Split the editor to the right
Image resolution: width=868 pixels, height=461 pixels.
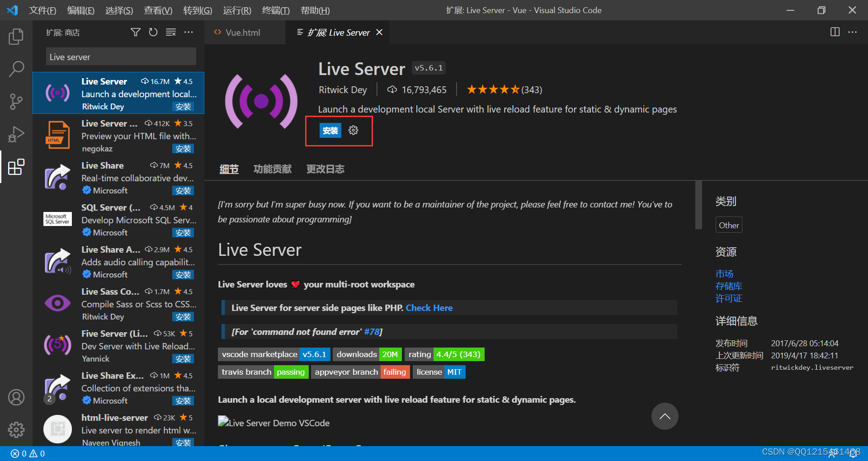point(835,32)
